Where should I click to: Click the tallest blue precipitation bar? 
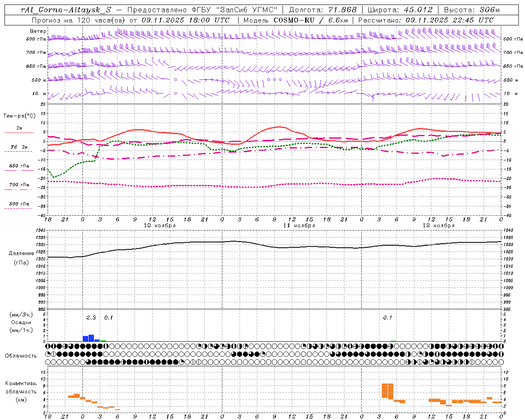click(x=91, y=338)
